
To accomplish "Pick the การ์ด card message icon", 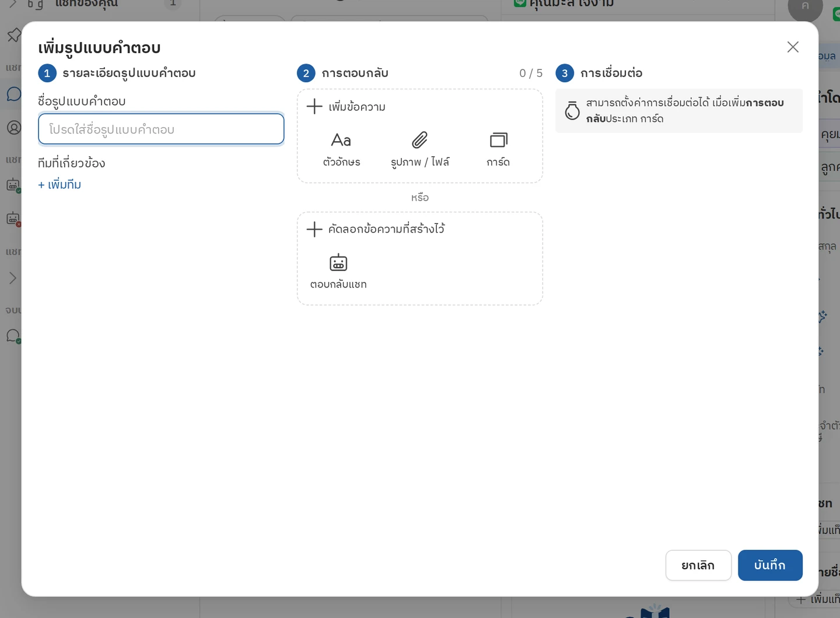I will (498, 140).
